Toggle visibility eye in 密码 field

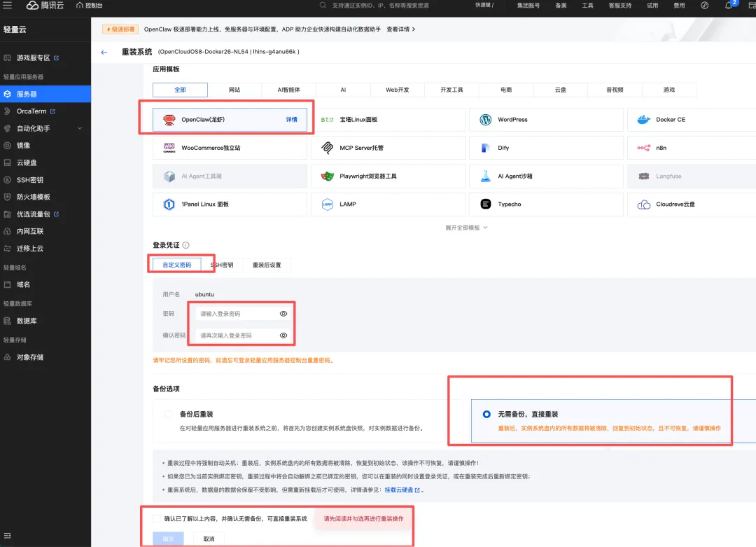click(283, 314)
